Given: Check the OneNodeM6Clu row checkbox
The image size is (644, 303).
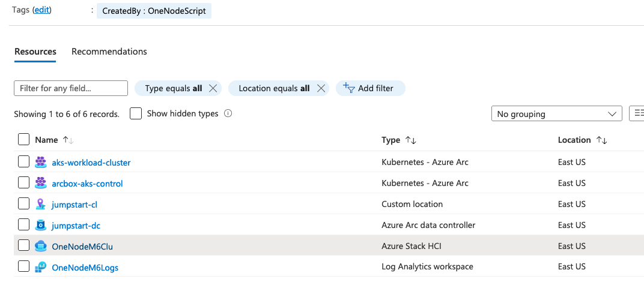Looking at the screenshot, I should [24, 245].
